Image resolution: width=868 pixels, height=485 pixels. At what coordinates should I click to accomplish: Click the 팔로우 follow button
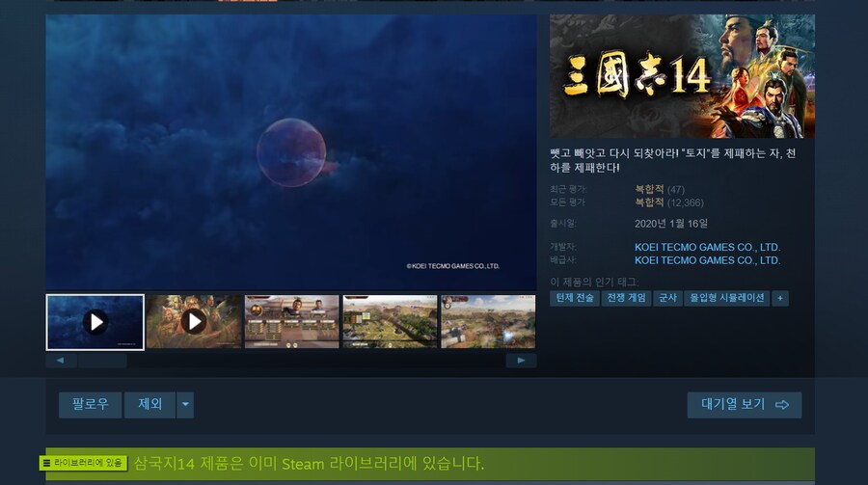91,405
